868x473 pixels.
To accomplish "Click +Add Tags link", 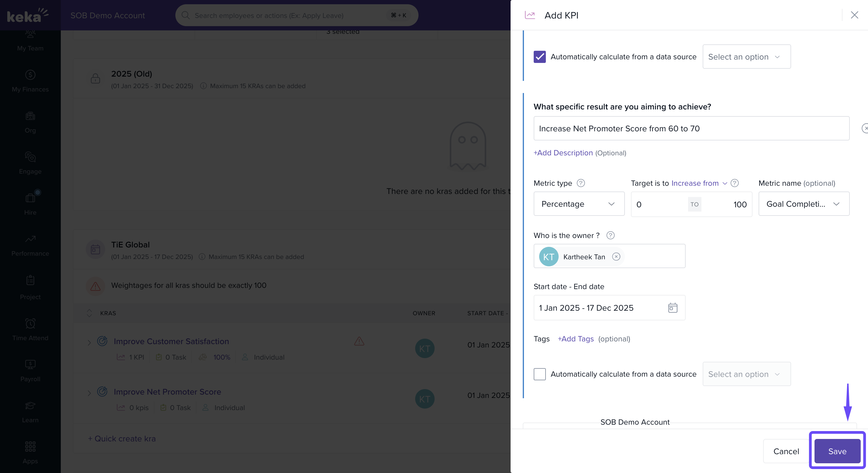I will coord(575,339).
